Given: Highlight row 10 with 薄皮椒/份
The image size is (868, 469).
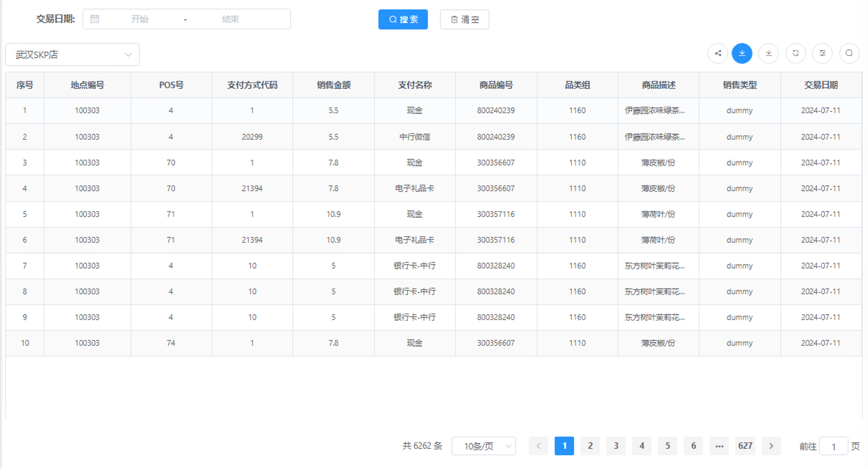Looking at the screenshot, I should tap(251, 343).
